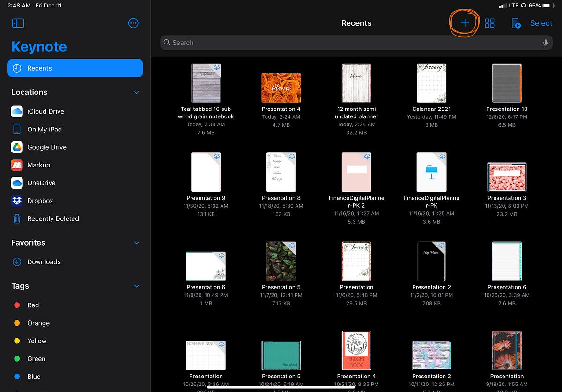Open the iCloud Drive location
Image resolution: width=562 pixels, height=392 pixels.
pyautogui.click(x=45, y=111)
